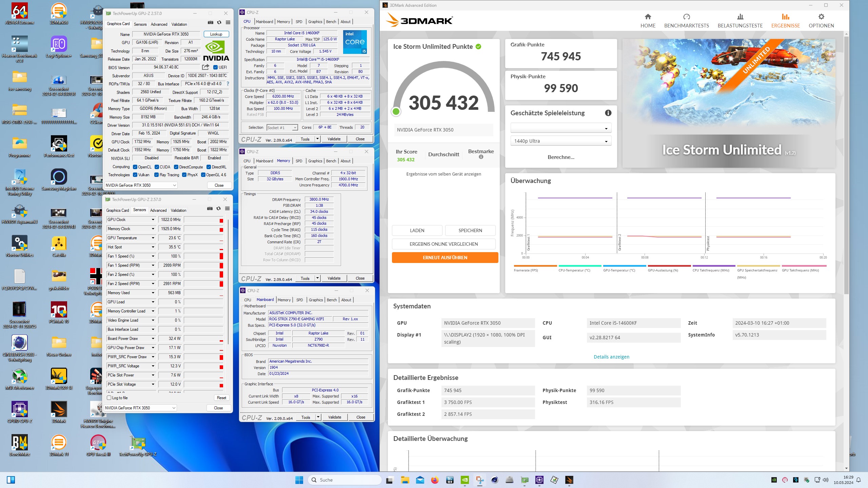Toggle the UEFI checkbox in GPU-Z
This screenshot has width=868, height=488.
215,67
